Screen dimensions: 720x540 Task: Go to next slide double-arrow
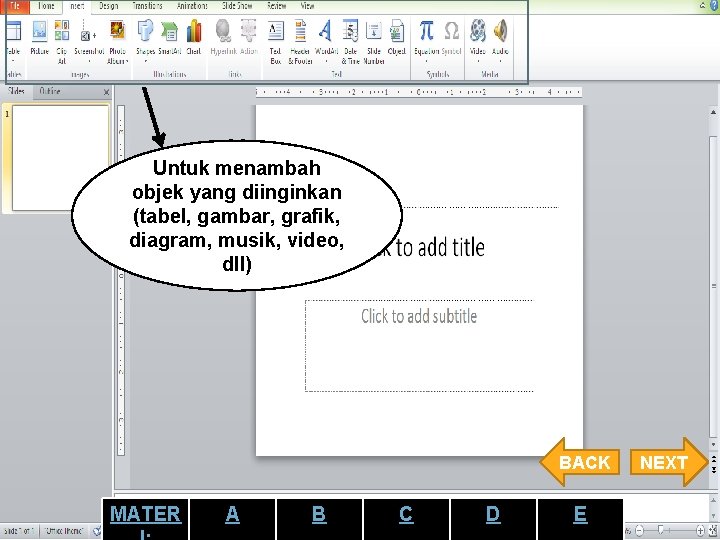point(714,469)
